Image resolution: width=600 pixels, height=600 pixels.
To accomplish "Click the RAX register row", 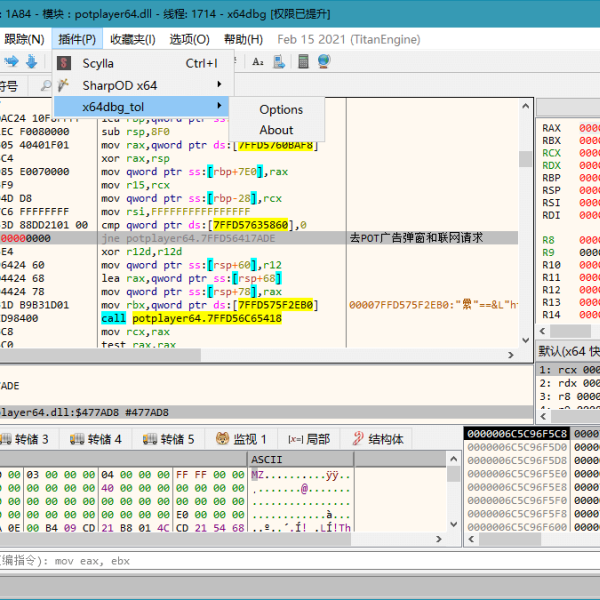I will [570, 128].
